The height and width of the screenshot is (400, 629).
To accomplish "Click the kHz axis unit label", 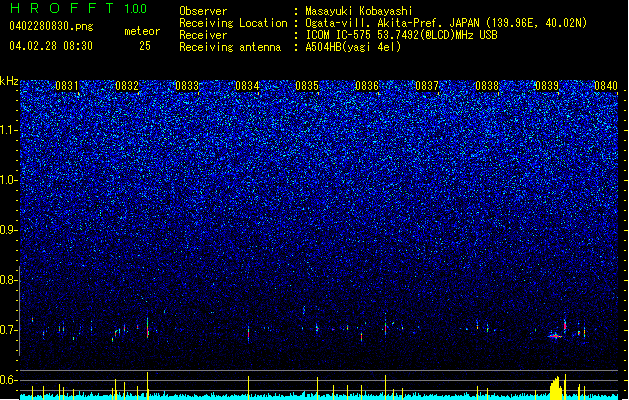I will coord(9,81).
